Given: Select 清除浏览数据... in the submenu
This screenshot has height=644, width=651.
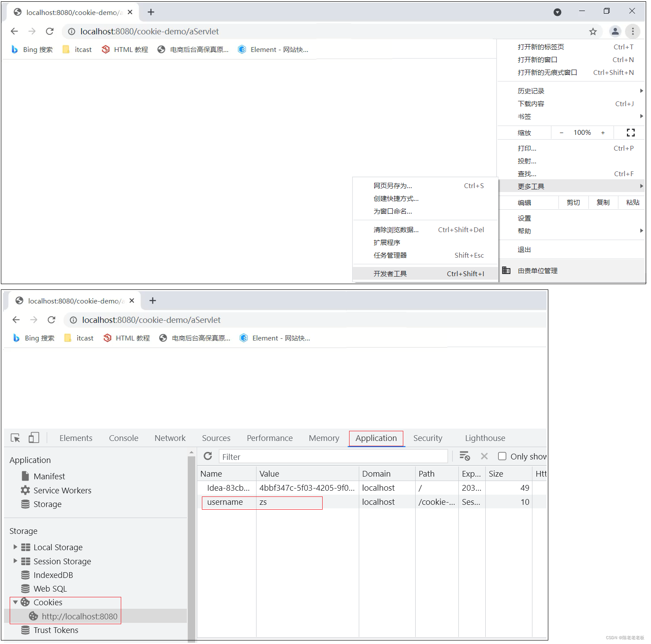Looking at the screenshot, I should [425, 230].
